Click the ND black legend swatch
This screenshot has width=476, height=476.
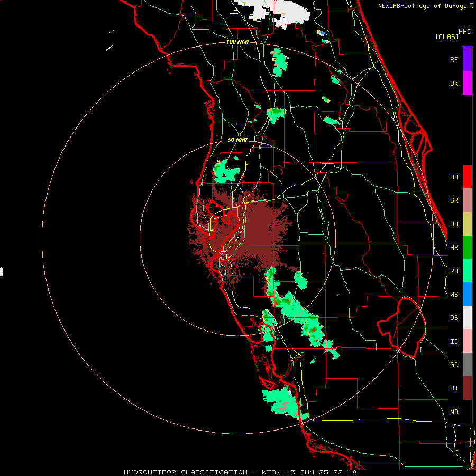coord(467,411)
